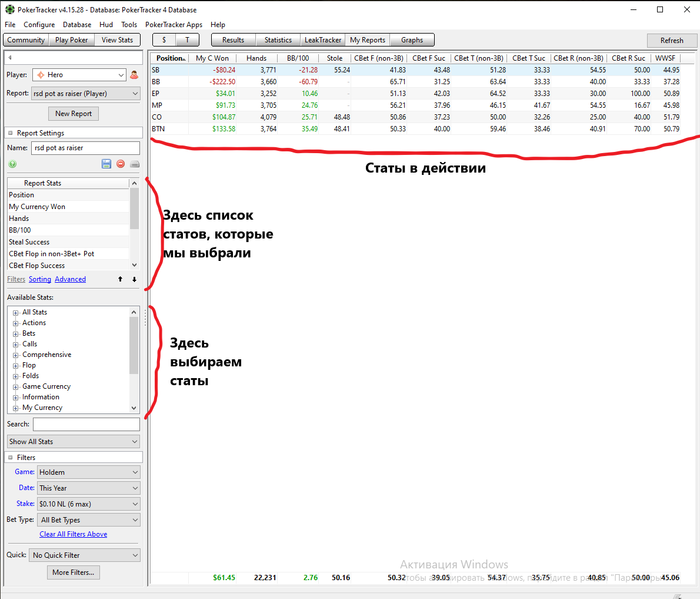
Task: Open the Bet Type dropdown
Action: 88,520
